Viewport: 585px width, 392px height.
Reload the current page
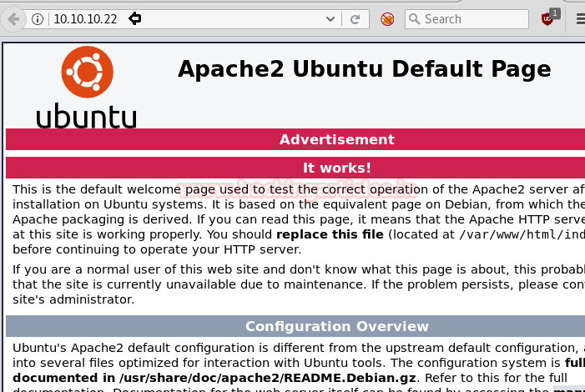355,19
